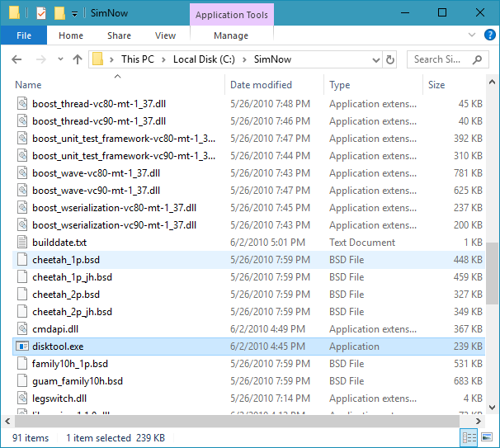Click the New Folder icon in title bar
This screenshot has height=448, width=500.
click(59, 13)
